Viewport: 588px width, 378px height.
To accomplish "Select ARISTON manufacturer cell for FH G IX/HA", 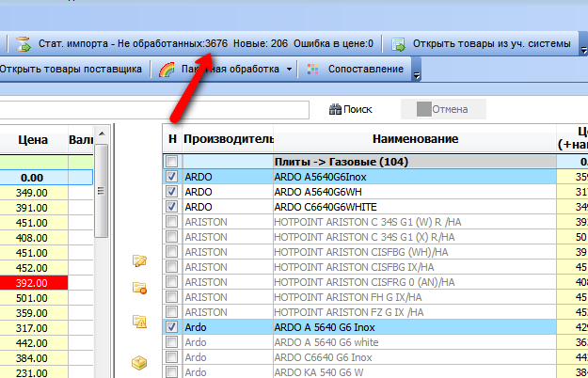I will point(228,297).
